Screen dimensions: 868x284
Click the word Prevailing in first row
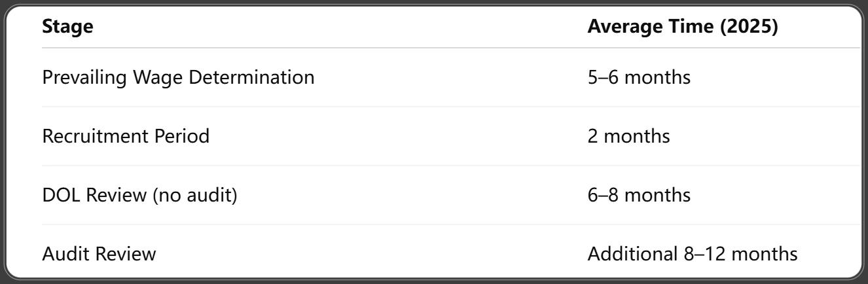(85, 77)
